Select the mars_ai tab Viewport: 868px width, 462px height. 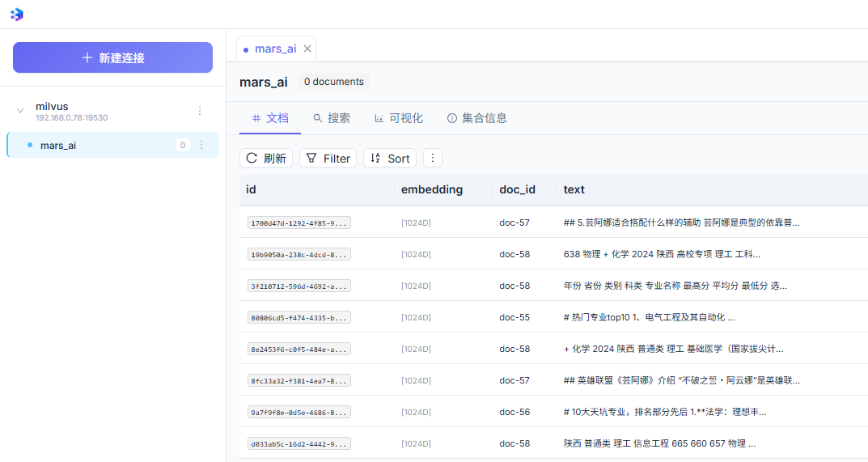tap(275, 49)
